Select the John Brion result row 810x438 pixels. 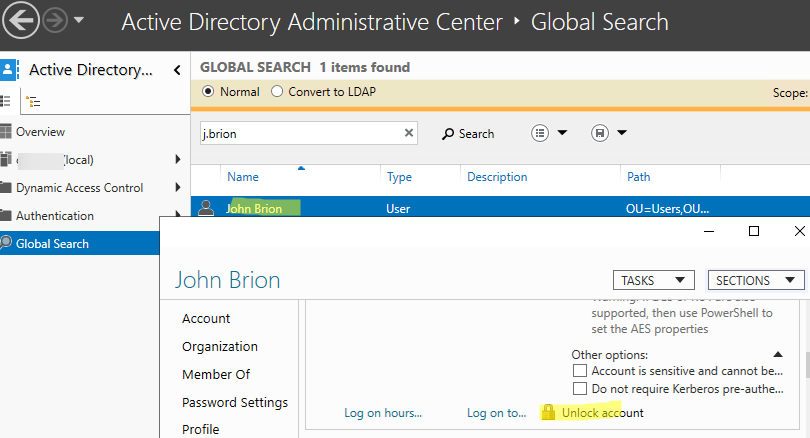coord(500,208)
